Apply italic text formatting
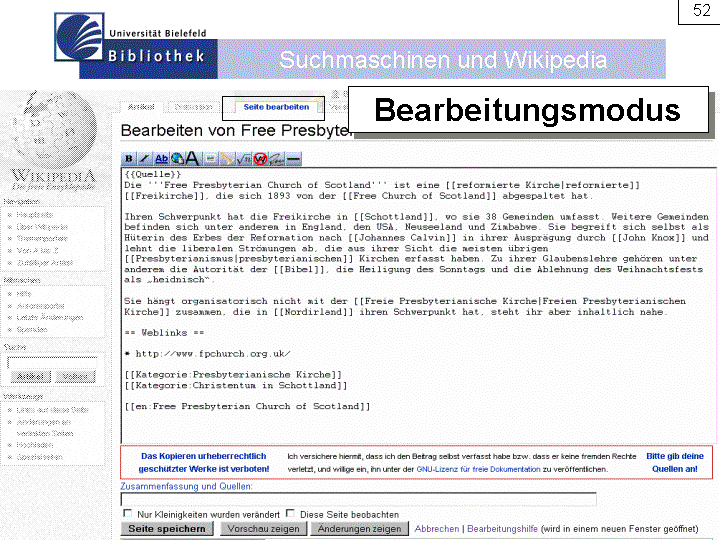Viewport: 720px width, 540px height. click(x=144, y=159)
